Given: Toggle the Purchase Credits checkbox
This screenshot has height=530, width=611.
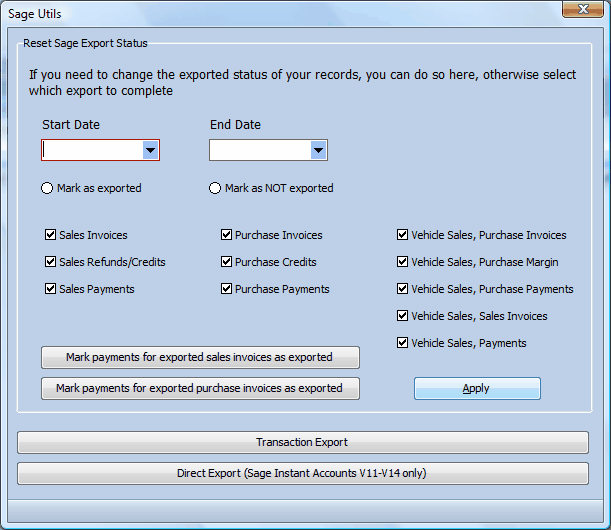Looking at the screenshot, I should [x=226, y=261].
